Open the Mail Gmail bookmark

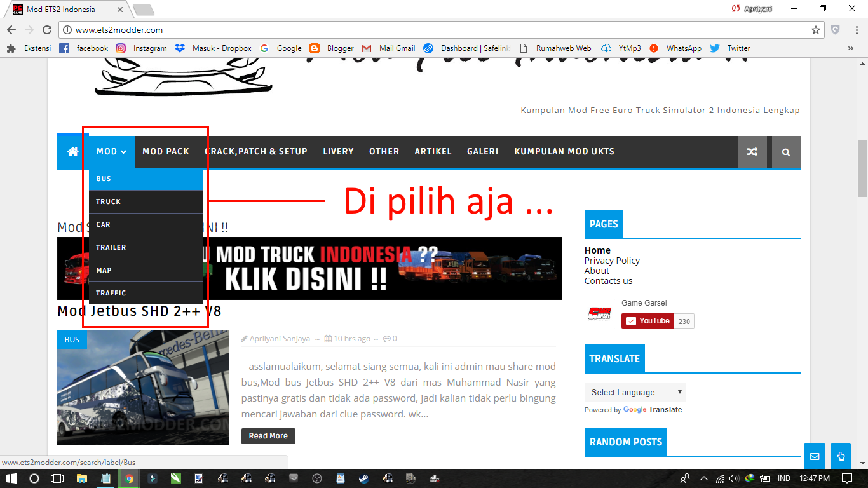(x=388, y=48)
